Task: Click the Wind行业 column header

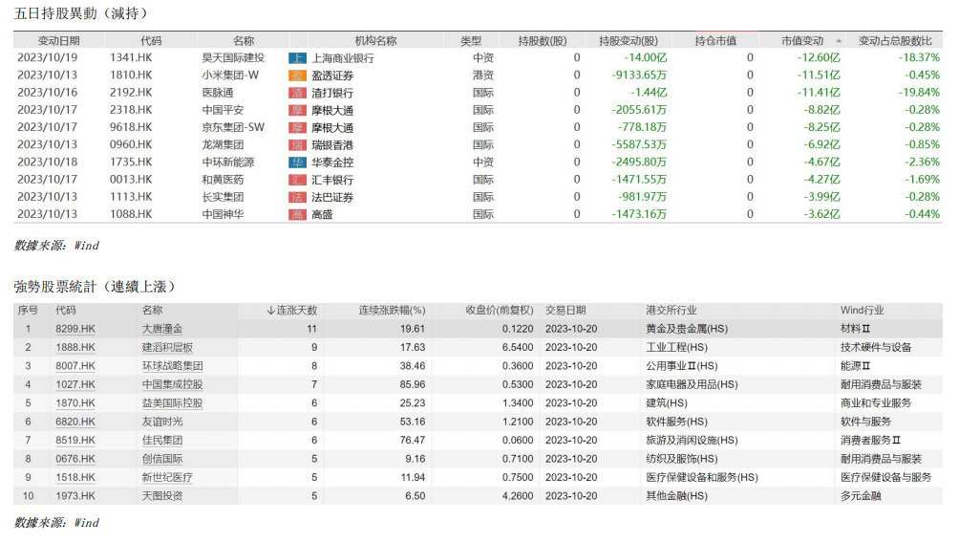Action: pyautogui.click(x=862, y=310)
